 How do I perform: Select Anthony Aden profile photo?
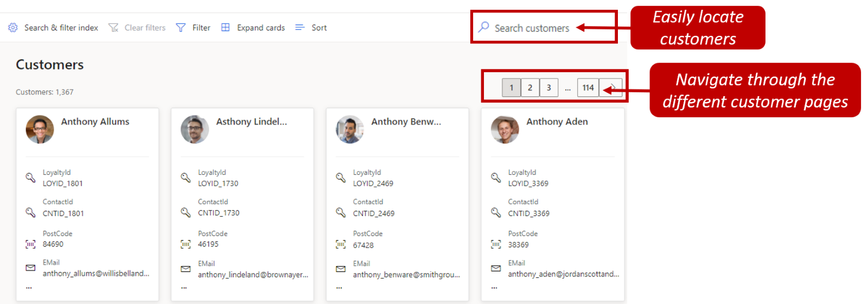(x=505, y=129)
